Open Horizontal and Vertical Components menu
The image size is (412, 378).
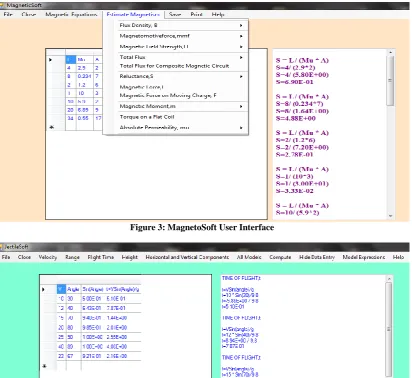point(187,257)
